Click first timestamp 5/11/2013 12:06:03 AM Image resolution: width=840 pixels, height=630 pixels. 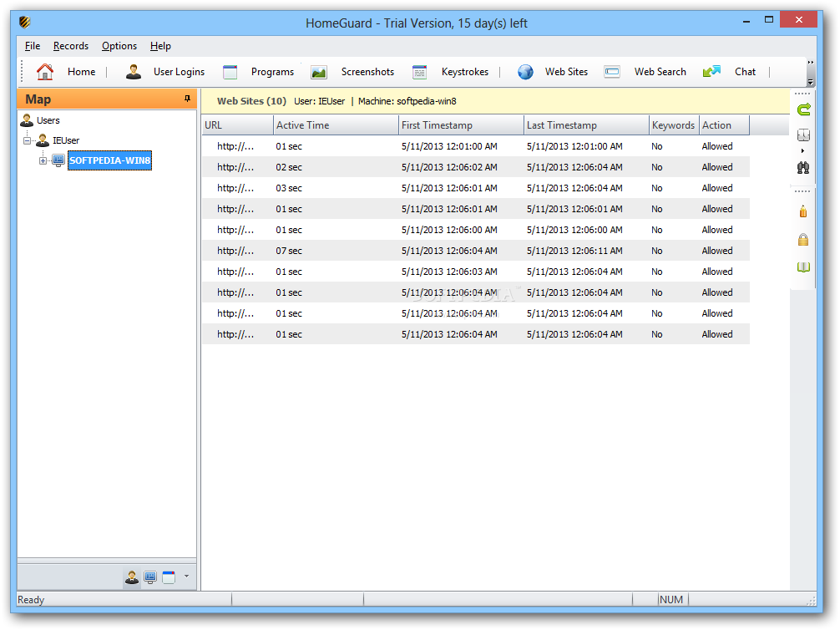(x=449, y=272)
